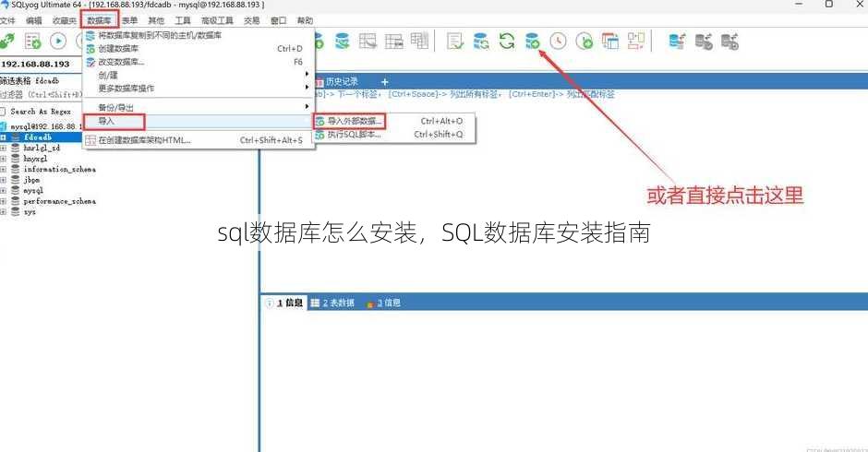
Task: Click the green refresh arrows toolbar icon
Action: 507,41
